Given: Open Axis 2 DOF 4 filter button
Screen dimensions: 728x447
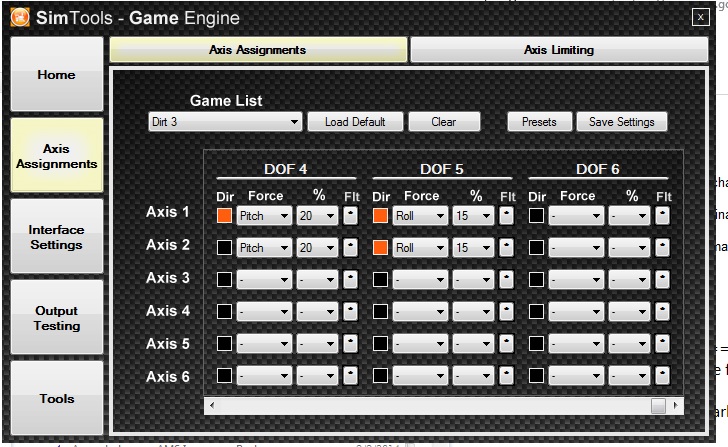Looking at the screenshot, I should [x=351, y=248].
